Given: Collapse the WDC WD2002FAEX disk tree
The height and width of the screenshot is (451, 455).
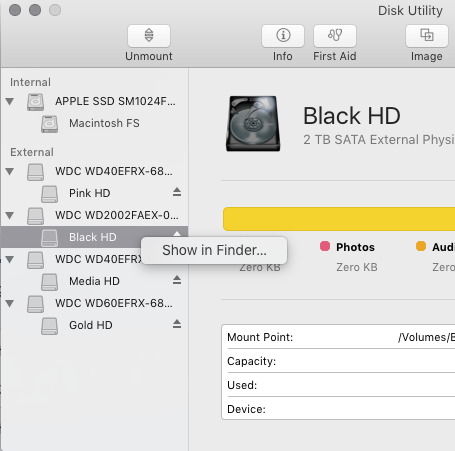Looking at the screenshot, I should [10, 215].
